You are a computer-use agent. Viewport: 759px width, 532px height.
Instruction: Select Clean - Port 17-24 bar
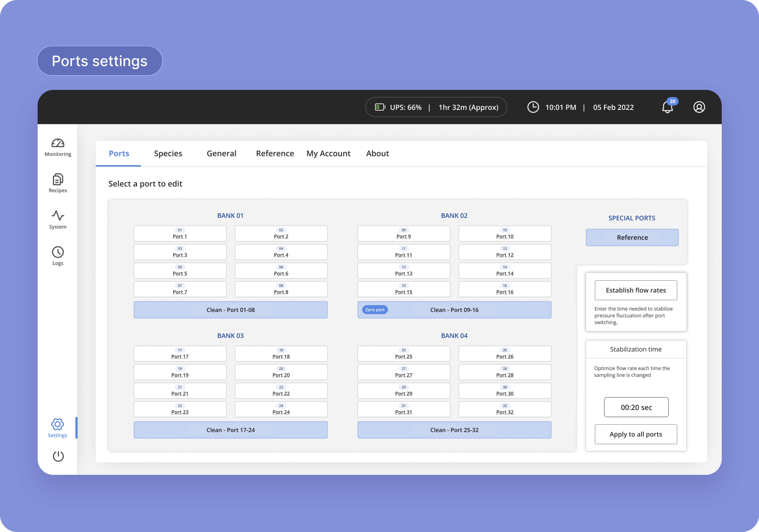(x=230, y=430)
